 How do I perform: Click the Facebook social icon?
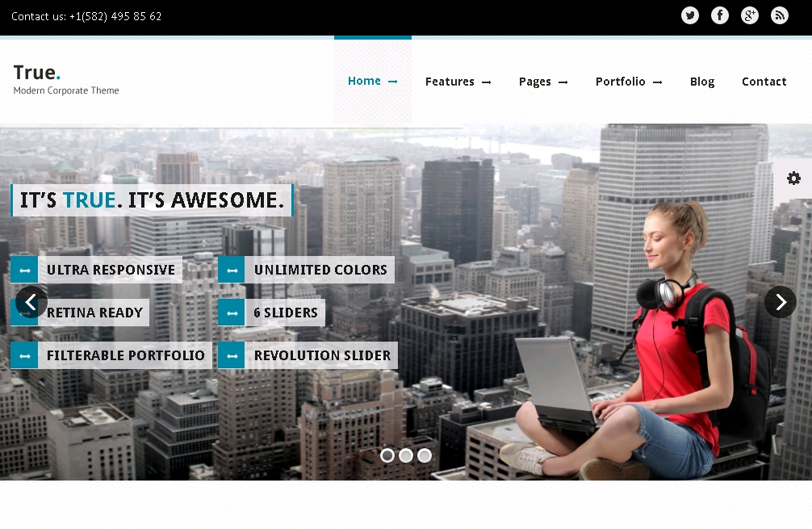click(x=720, y=15)
